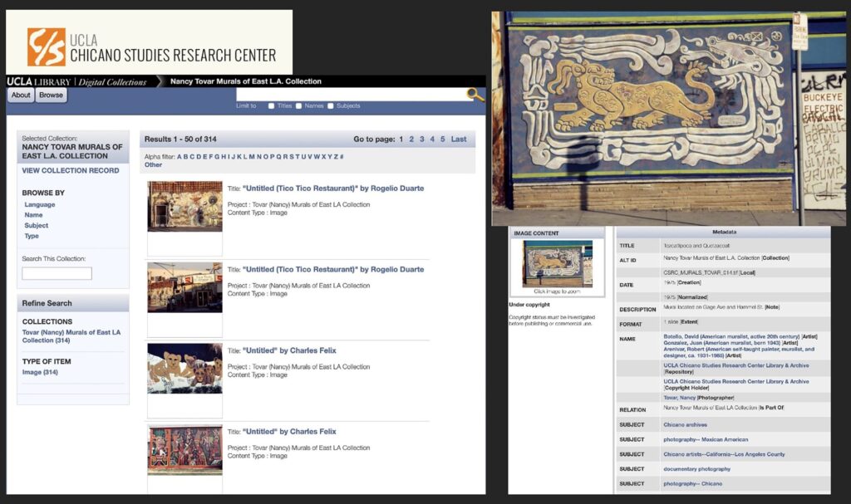The height and width of the screenshot is (504, 851).
Task: Open the first Tico Tico Restaurant mural close-up thumbnail
Action: 185,207
